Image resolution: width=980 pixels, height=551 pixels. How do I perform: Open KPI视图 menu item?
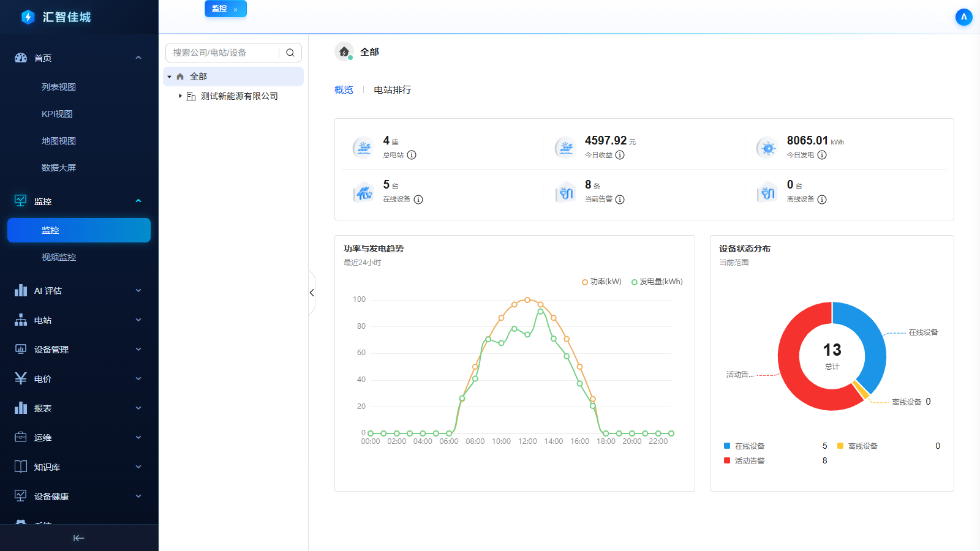click(57, 114)
